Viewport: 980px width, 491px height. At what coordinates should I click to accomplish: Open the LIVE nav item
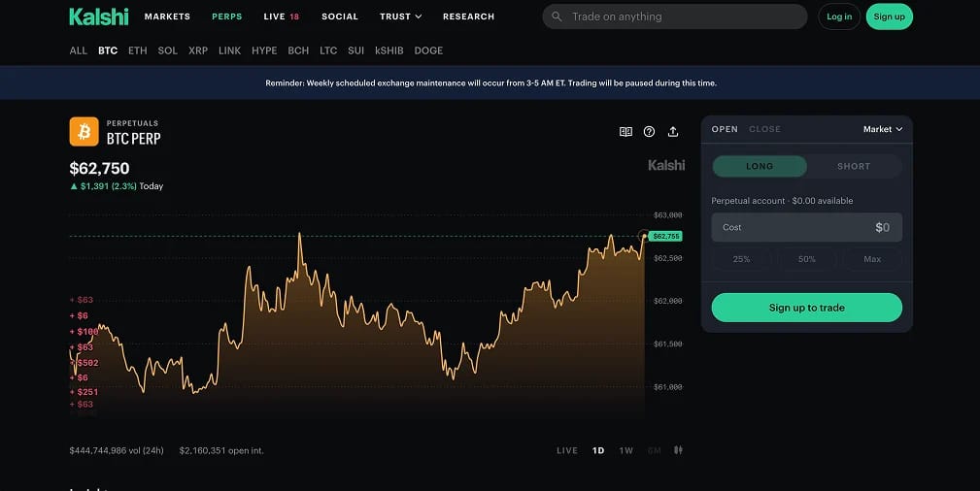[282, 16]
